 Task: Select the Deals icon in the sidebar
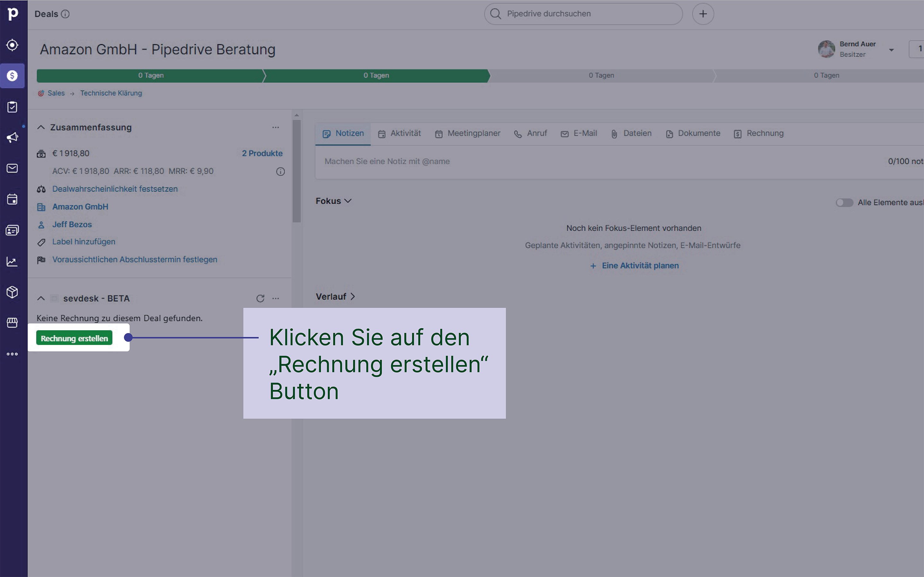pos(12,76)
